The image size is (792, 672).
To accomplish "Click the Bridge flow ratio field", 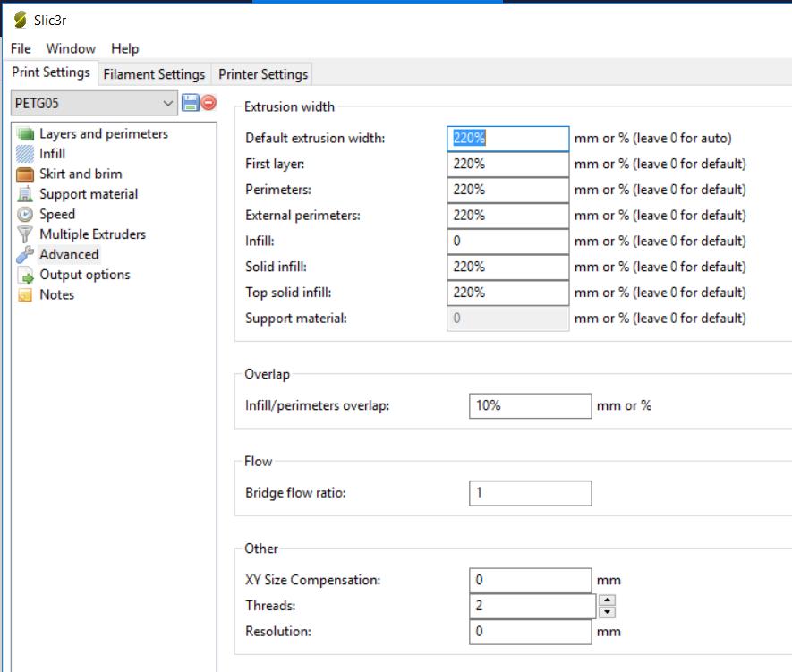I will pos(530,493).
